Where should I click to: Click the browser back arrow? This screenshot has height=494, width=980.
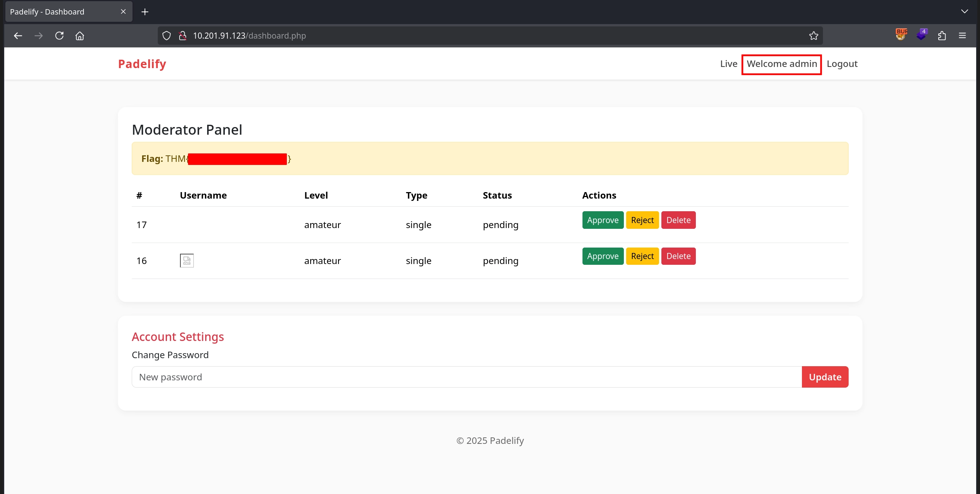(x=18, y=36)
